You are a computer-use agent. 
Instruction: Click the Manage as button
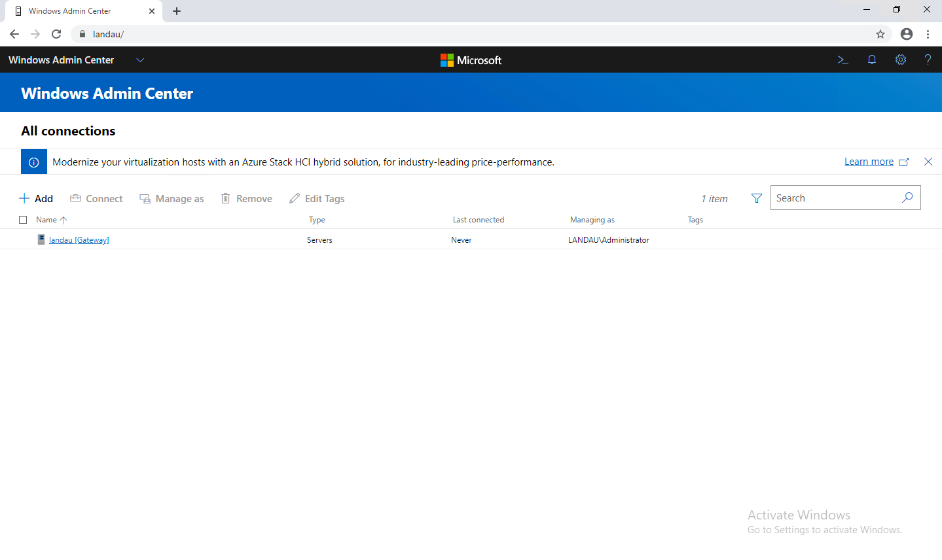click(172, 198)
